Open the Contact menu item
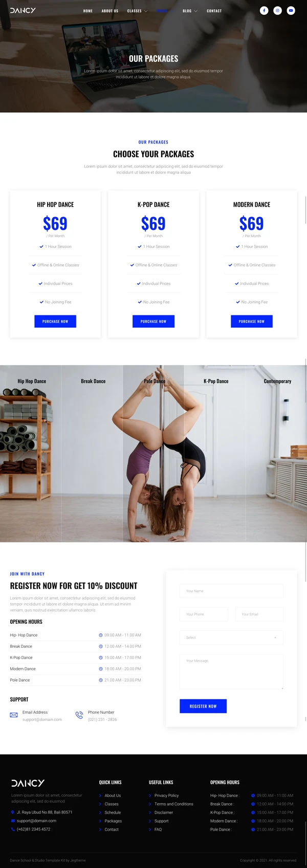 [x=214, y=11]
